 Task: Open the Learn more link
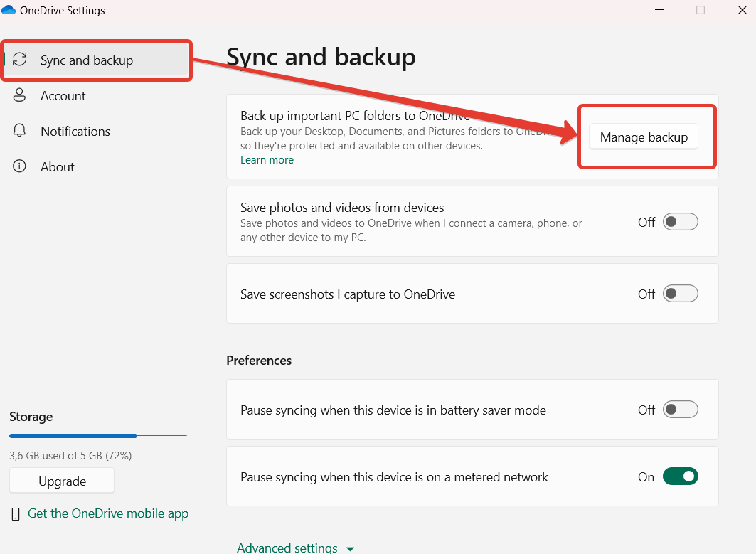point(267,160)
